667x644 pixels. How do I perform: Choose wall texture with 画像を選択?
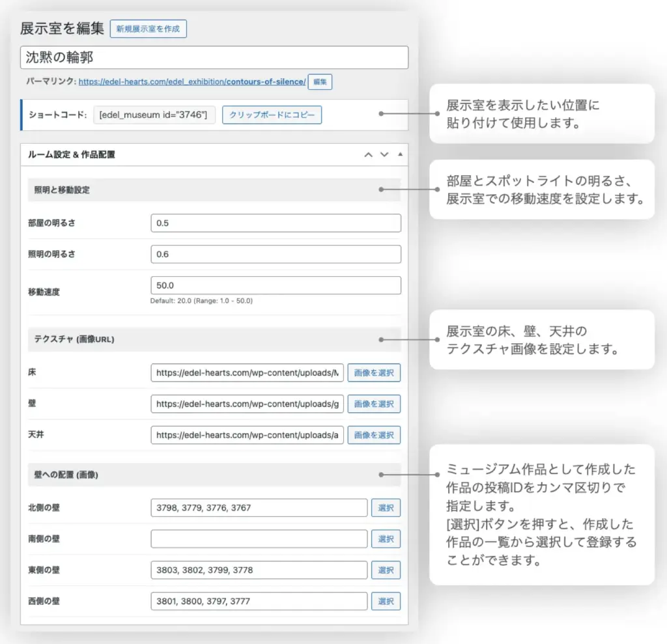pos(374,404)
